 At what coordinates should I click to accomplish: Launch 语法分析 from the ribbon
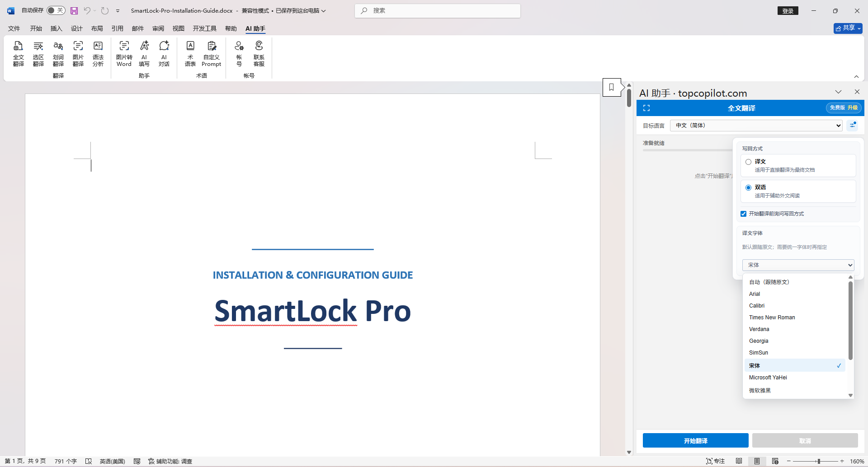coord(98,54)
